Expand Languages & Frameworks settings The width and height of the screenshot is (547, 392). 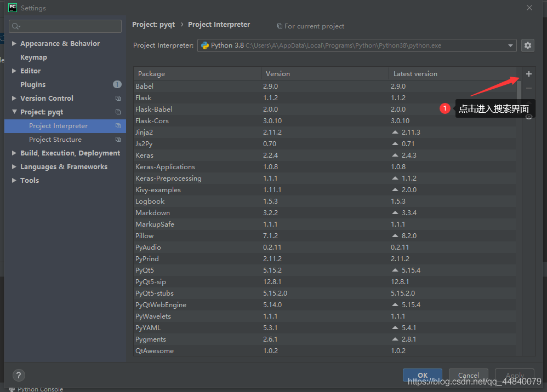click(14, 166)
